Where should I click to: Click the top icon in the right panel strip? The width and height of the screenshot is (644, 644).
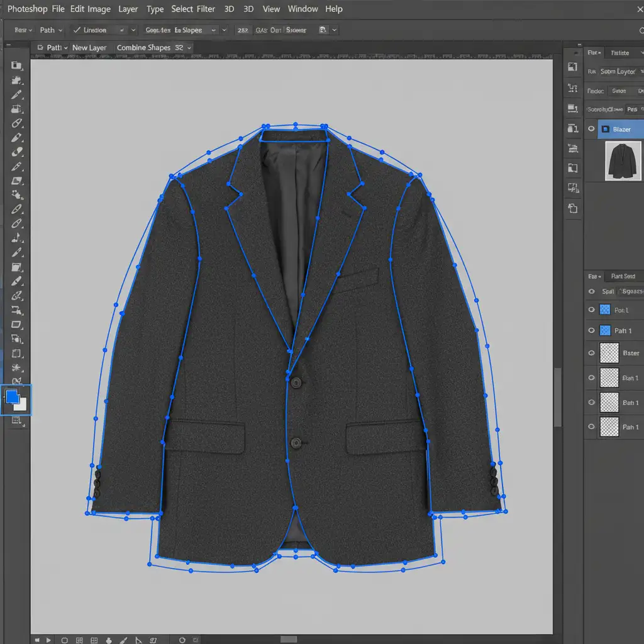coord(572,67)
